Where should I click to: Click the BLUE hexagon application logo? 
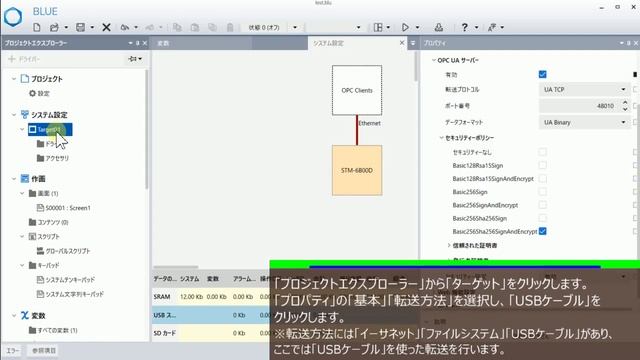point(13,17)
